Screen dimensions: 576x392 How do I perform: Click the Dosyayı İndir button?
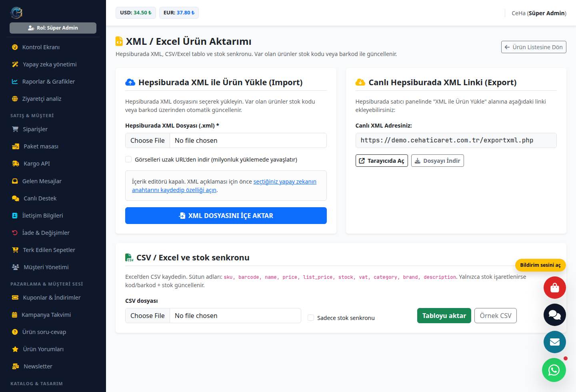tap(438, 161)
